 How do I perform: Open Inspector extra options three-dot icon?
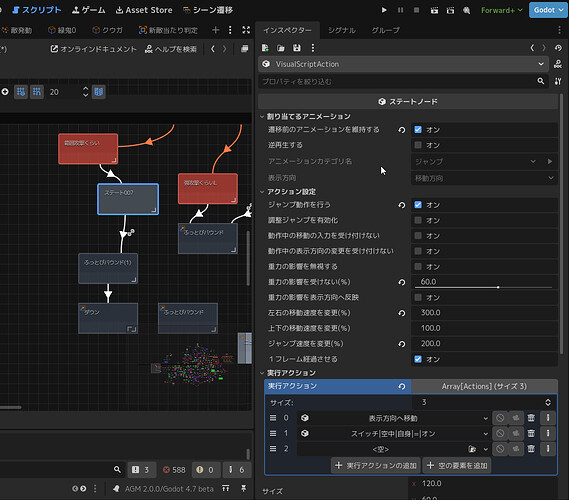pyautogui.click(x=313, y=48)
